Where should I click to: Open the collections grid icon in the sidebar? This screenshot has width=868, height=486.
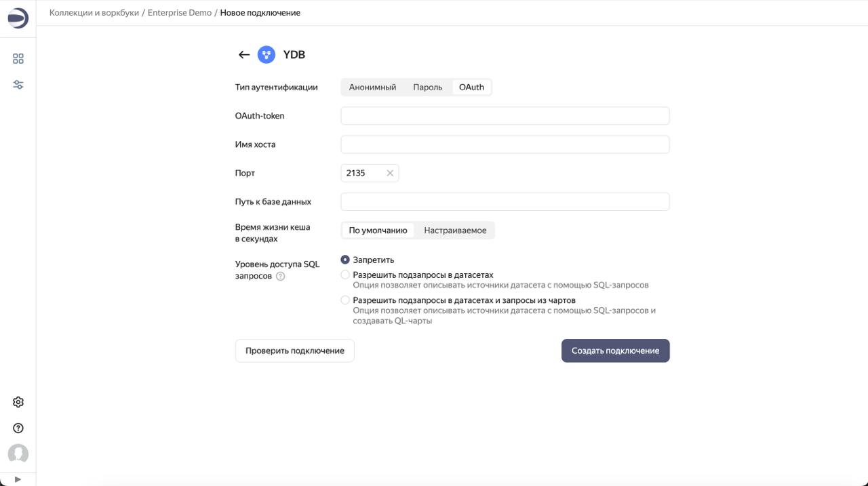[18, 58]
